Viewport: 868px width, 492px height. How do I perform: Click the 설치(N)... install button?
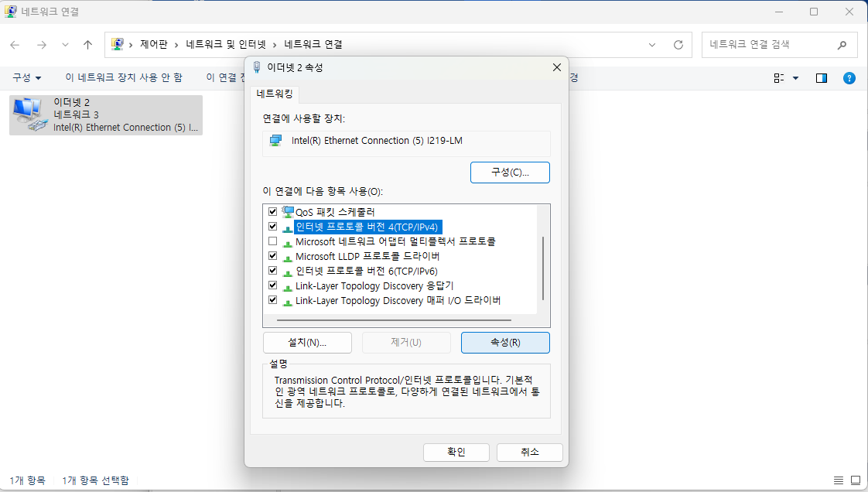click(x=307, y=343)
